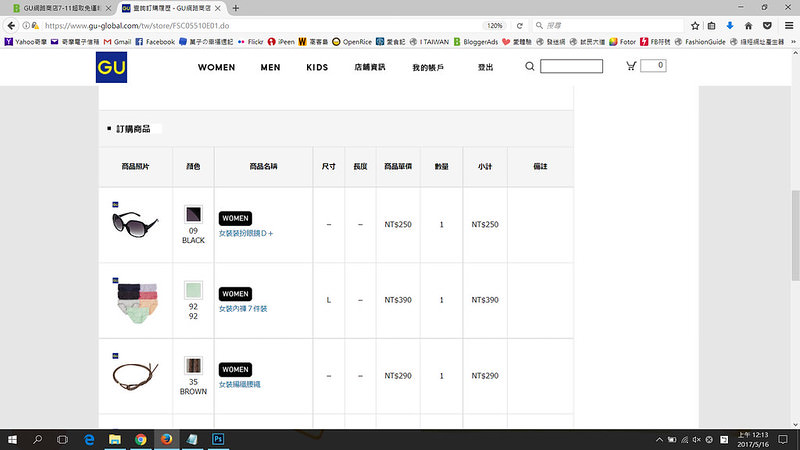Open Task View in taskbar
Screen dimensions: 800x450
[62, 439]
